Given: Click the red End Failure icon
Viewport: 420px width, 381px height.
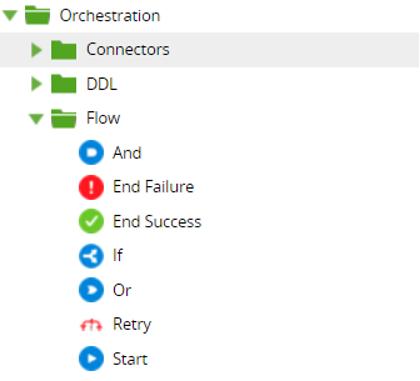Looking at the screenshot, I should pos(91,187).
